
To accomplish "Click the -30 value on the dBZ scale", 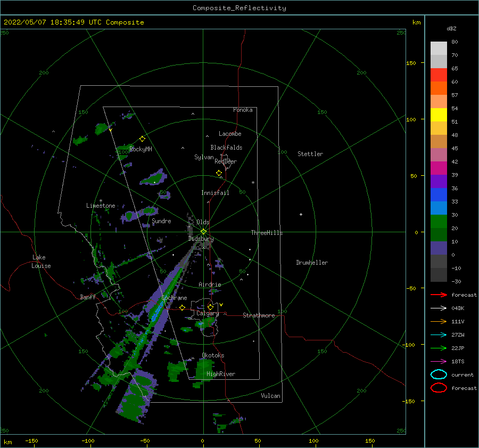I will (456, 281).
